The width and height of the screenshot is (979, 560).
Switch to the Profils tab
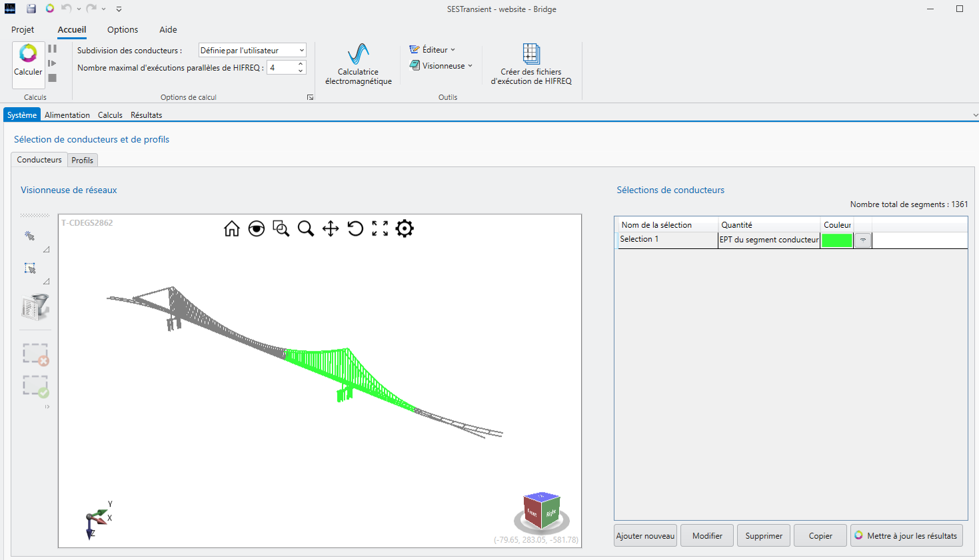point(83,160)
